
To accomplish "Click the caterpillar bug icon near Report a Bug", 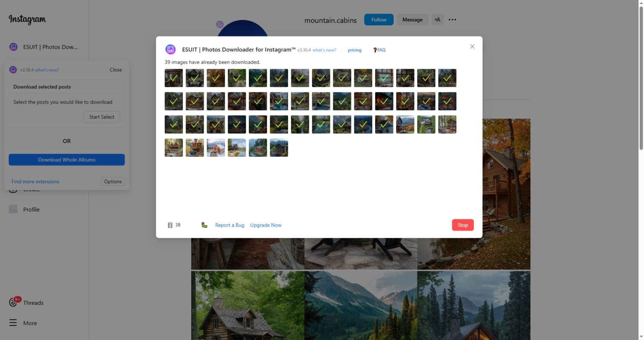I will point(204,225).
